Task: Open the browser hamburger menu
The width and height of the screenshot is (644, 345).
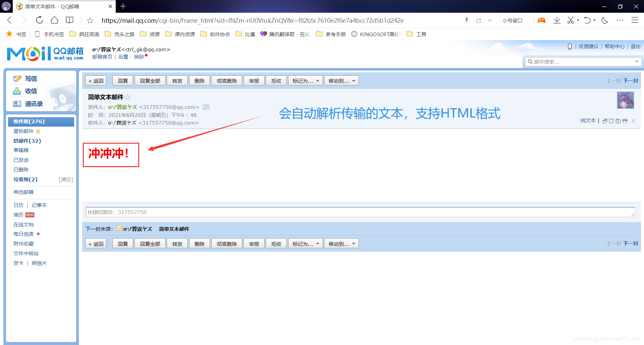Action: click(x=635, y=20)
